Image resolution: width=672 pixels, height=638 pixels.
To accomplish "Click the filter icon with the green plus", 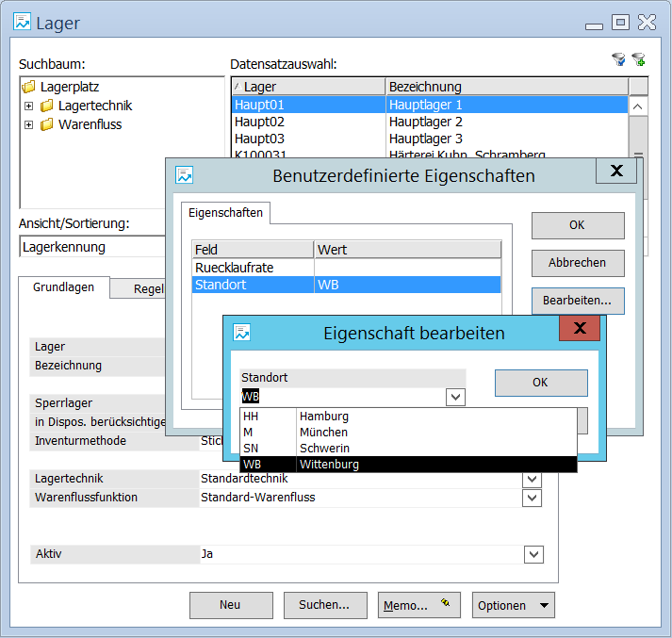I will (639, 59).
